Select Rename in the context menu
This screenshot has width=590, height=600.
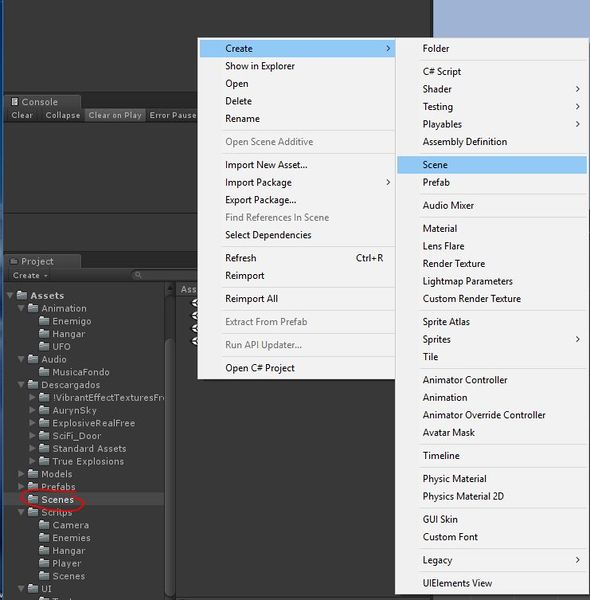[297, 119]
